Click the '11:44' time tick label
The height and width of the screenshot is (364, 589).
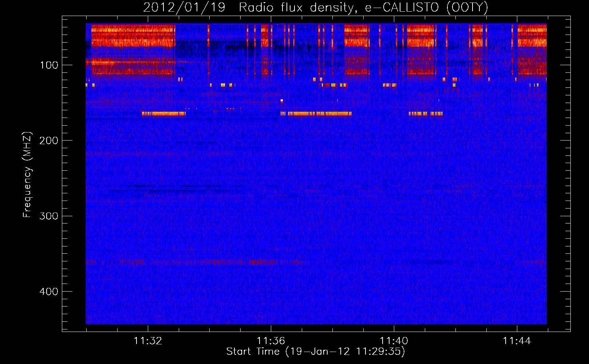(x=517, y=341)
